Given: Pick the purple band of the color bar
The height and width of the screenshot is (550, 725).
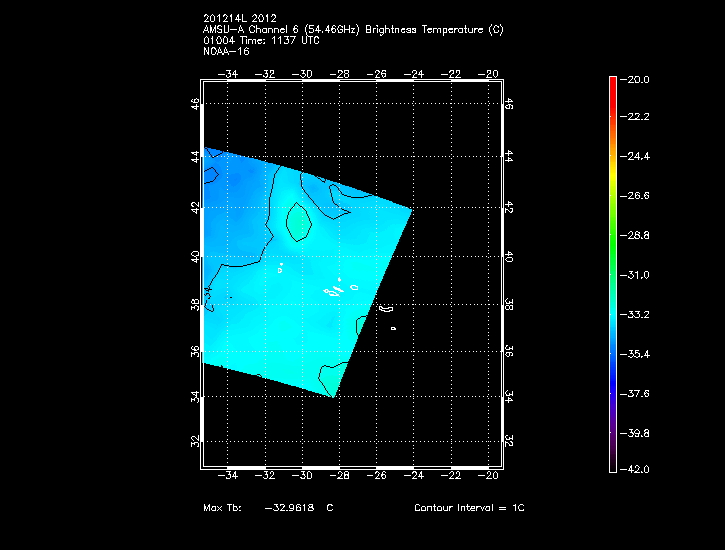Looking at the screenshot, I should [x=612, y=425].
